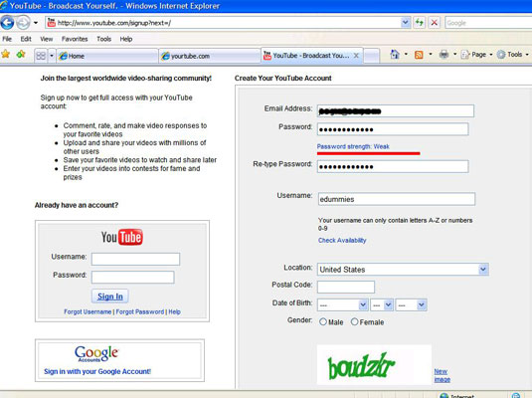Select the Female gender radio button
Screen dimensions: 532x398
(354, 321)
